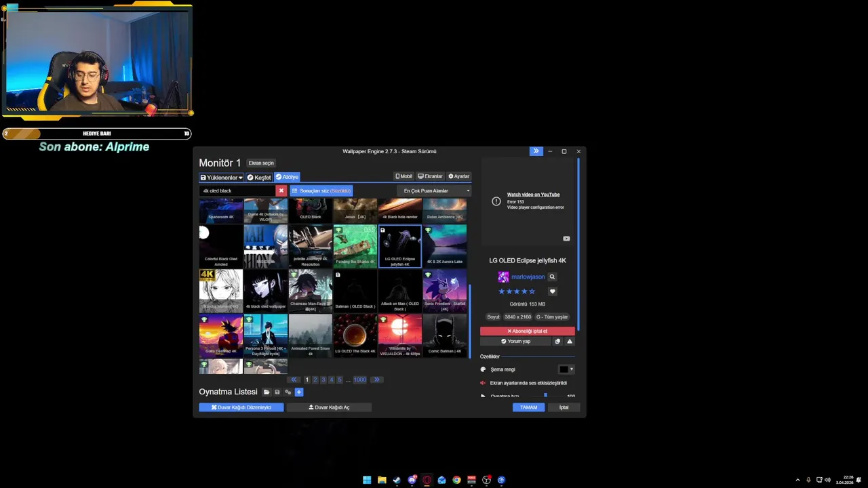Screen dimensions: 868x488
Task: Jump to page 1000 of results
Action: [x=359, y=380]
